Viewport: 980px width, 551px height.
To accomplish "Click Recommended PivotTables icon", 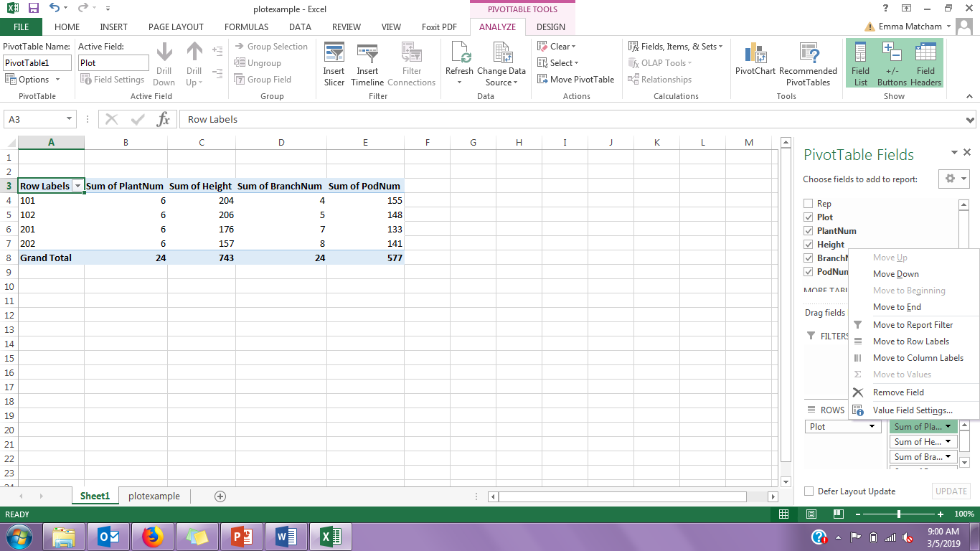I will tap(808, 55).
